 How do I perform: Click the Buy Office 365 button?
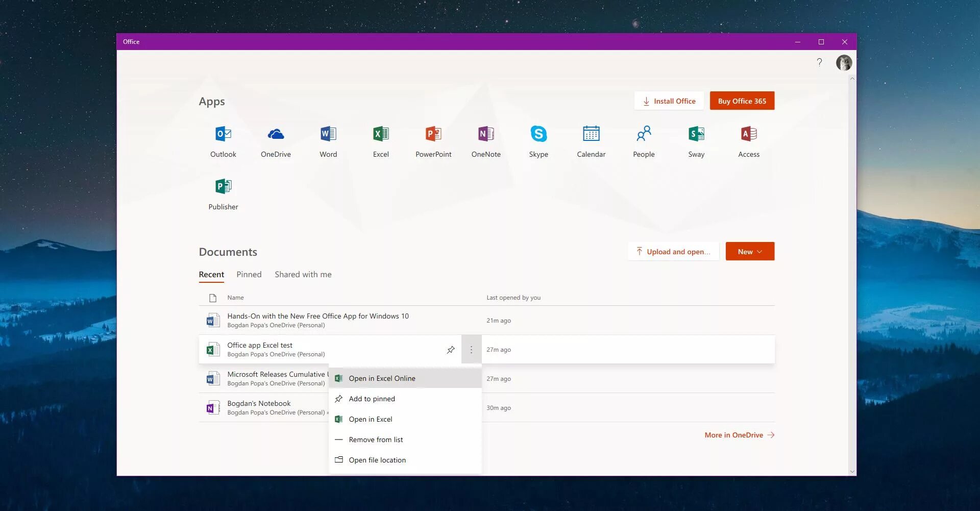click(x=742, y=101)
